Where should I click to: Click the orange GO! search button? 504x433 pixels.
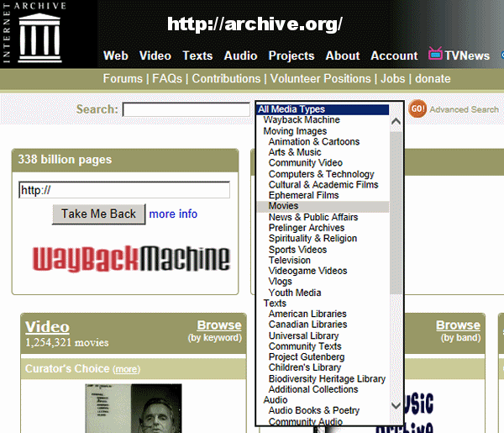point(417,108)
